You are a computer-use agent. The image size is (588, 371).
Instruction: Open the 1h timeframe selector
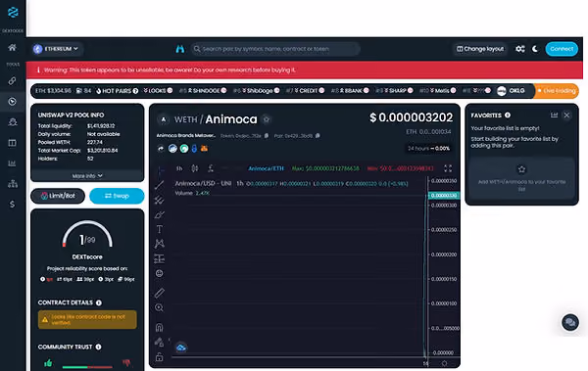coord(179,168)
